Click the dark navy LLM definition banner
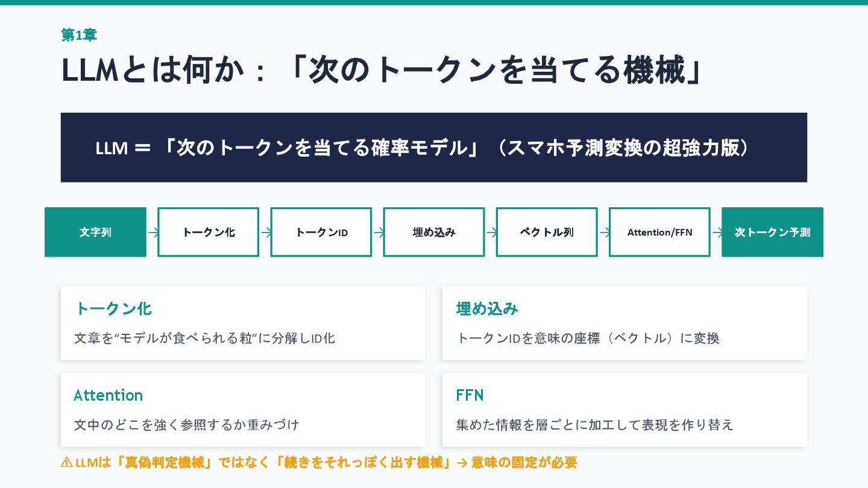The width and height of the screenshot is (868, 488). click(433, 148)
